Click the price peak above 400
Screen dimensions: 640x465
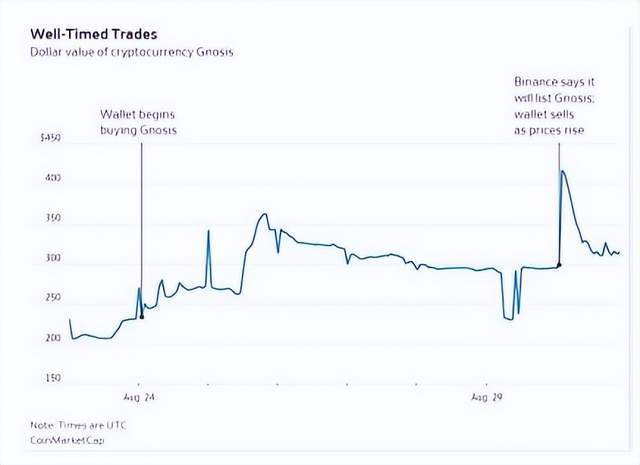[562, 172]
